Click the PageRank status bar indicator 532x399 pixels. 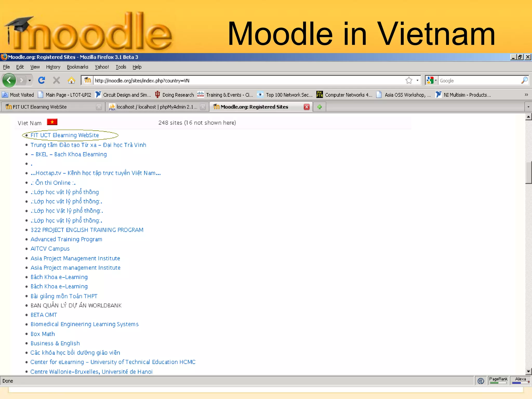click(498, 381)
